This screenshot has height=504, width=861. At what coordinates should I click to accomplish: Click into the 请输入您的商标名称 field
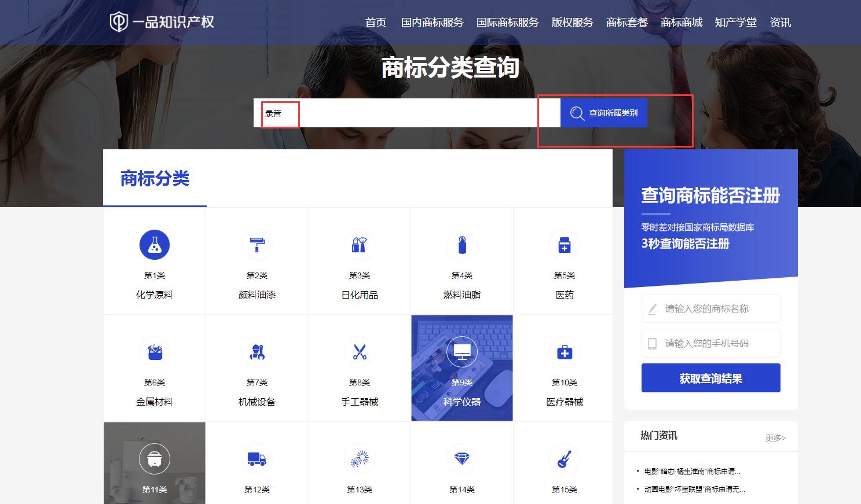click(x=711, y=308)
